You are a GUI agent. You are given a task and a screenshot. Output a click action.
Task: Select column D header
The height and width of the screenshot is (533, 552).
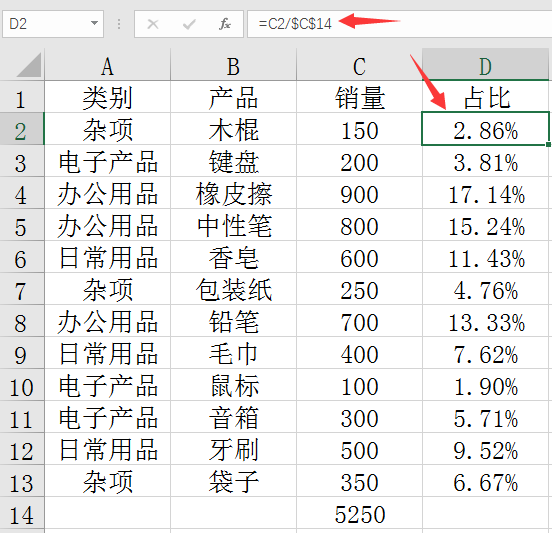pos(485,65)
